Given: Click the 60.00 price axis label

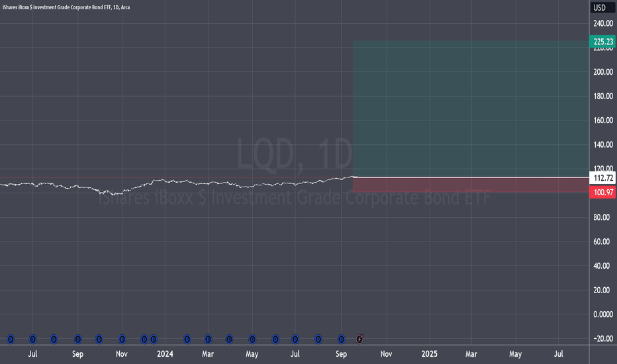Looking at the screenshot, I should [603, 242].
